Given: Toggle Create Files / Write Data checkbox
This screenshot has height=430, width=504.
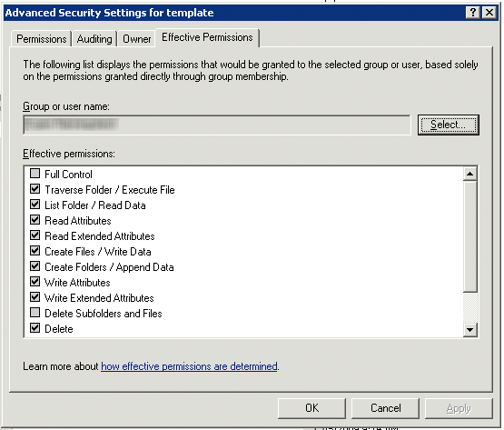Looking at the screenshot, I should click(35, 251).
